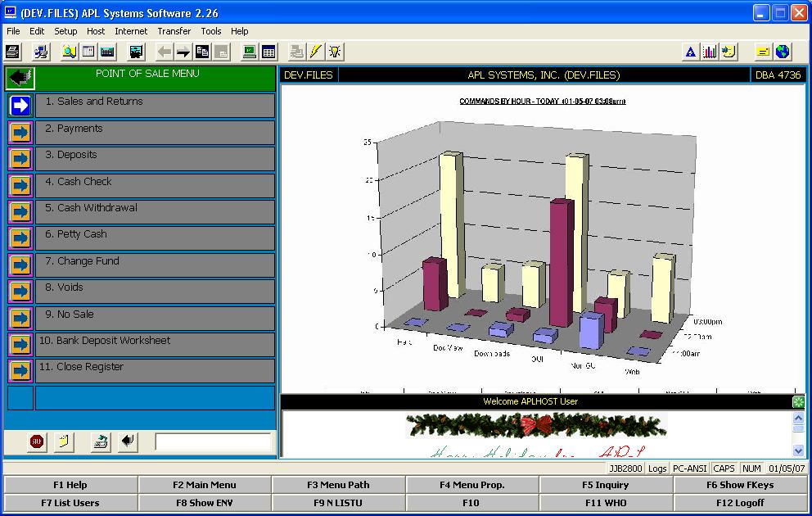Click the F5 Inquiry button
The height and width of the screenshot is (516, 812).
click(x=606, y=485)
